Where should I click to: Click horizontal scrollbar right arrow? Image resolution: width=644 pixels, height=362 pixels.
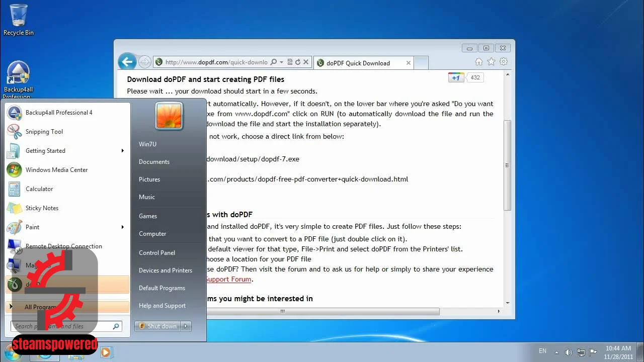point(499,311)
